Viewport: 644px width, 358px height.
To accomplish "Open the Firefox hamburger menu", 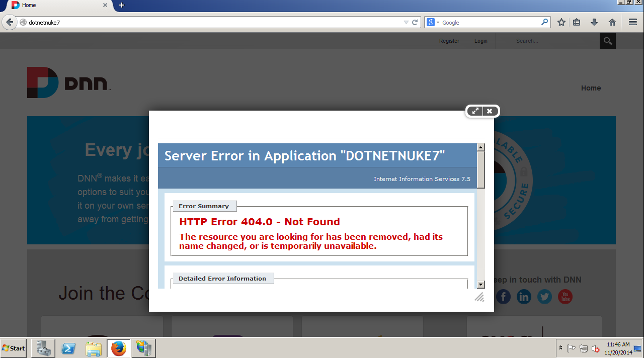I will click(633, 22).
